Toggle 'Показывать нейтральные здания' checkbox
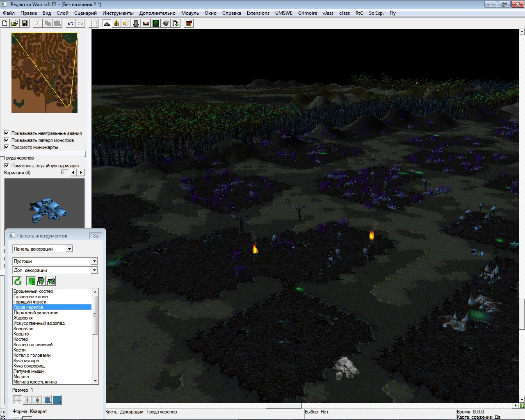 (x=7, y=133)
